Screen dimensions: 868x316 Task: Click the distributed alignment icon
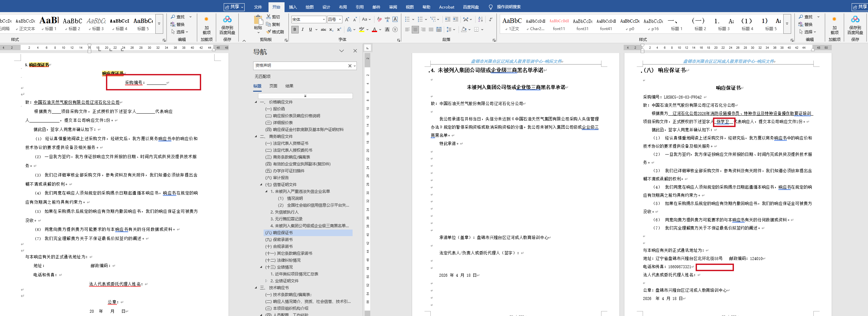(439, 30)
